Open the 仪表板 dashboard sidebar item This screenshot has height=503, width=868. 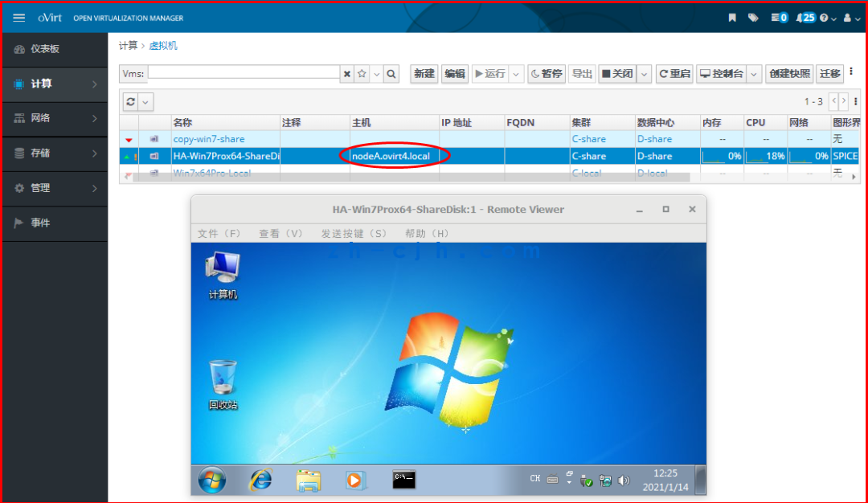[55, 49]
